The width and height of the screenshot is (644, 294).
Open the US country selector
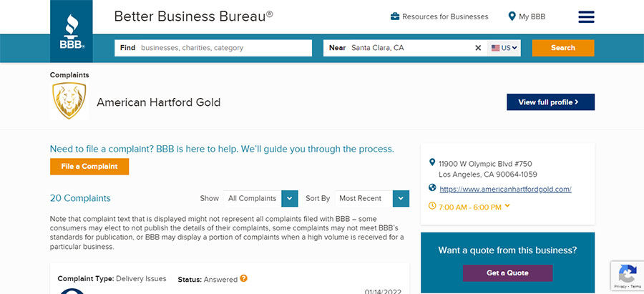point(504,48)
